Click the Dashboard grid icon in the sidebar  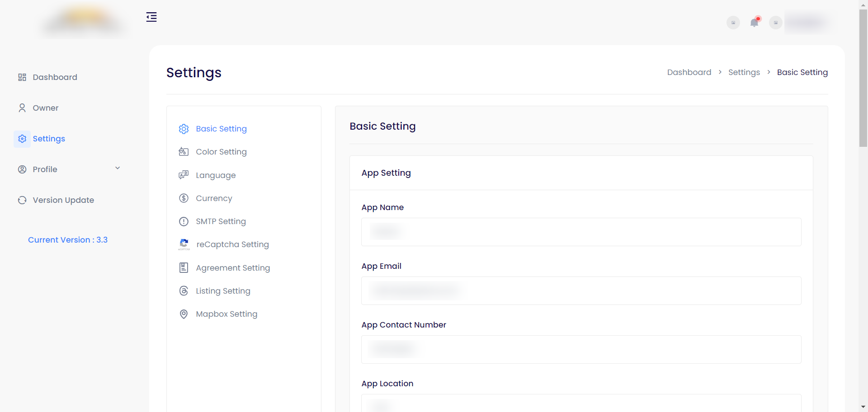click(x=22, y=77)
